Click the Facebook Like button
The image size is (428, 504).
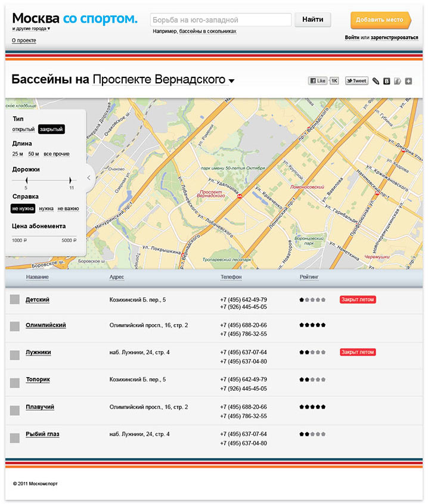click(x=317, y=80)
